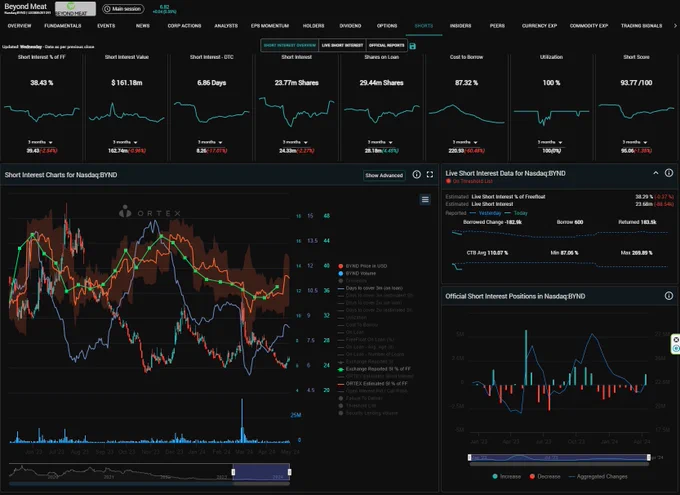Toggle BYND Price in USD series
The height and width of the screenshot is (495, 680).
363,266
